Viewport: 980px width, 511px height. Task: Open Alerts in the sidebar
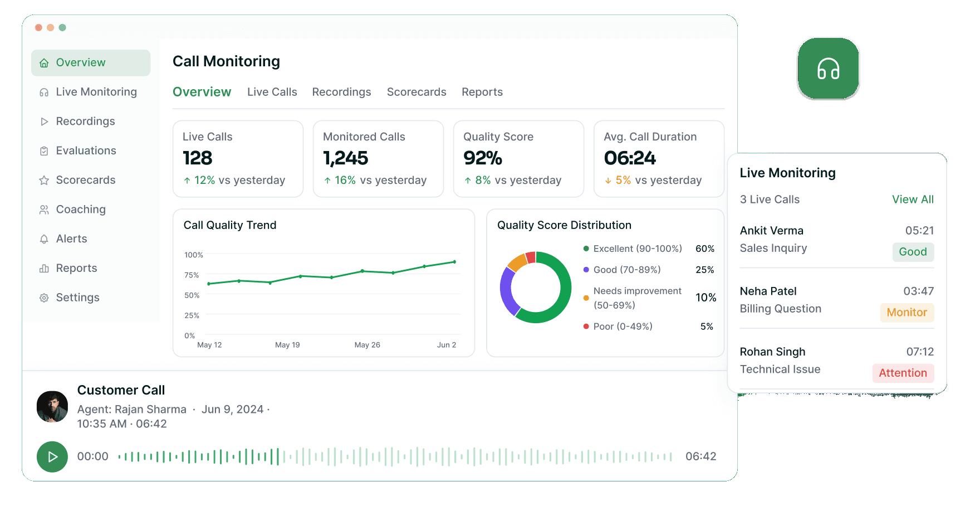pos(91,239)
